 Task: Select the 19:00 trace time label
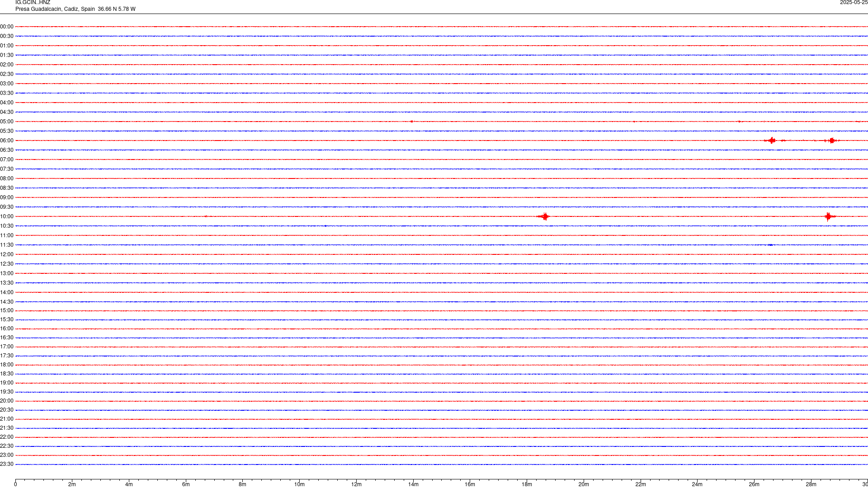(7, 383)
